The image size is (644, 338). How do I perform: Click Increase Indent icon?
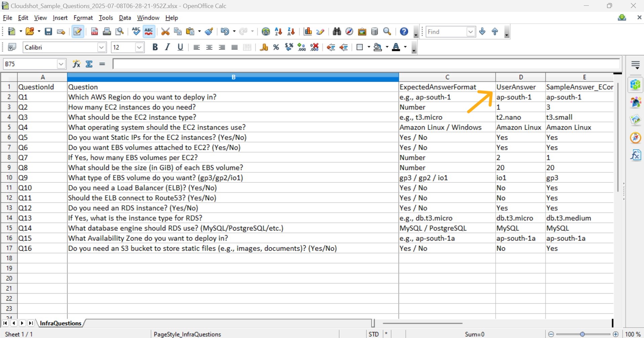(x=344, y=47)
